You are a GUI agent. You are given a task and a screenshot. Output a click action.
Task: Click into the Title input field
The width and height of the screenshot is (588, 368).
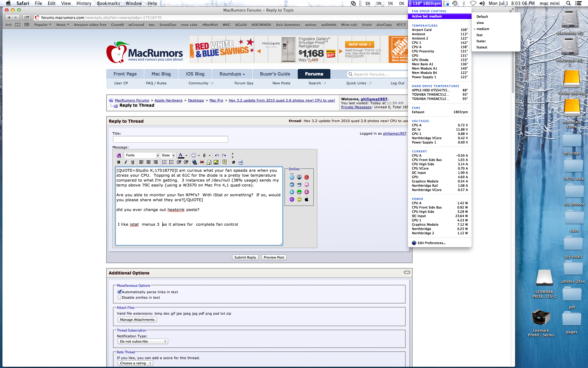point(171,139)
